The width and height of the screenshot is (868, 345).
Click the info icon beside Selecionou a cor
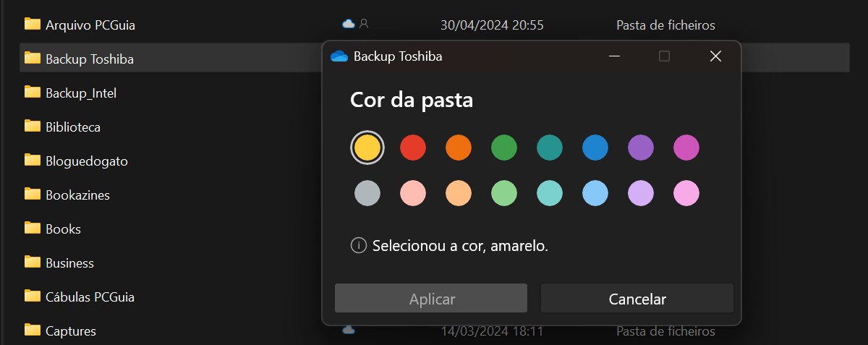pos(358,245)
